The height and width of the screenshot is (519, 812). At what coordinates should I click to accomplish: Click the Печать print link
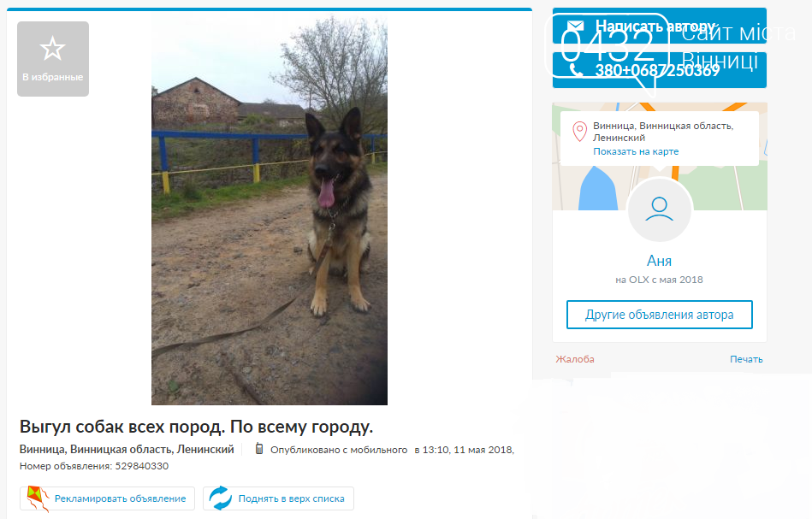(746, 359)
